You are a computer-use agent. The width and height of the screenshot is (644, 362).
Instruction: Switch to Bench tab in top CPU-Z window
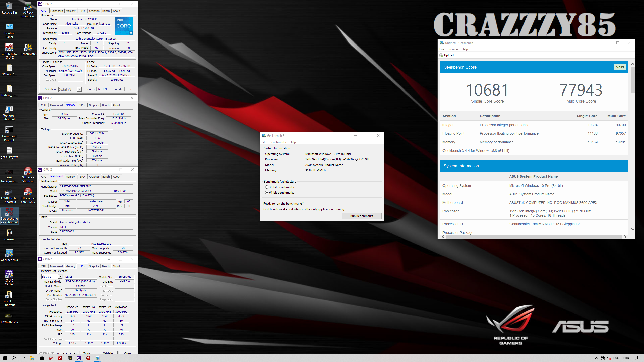click(x=106, y=11)
